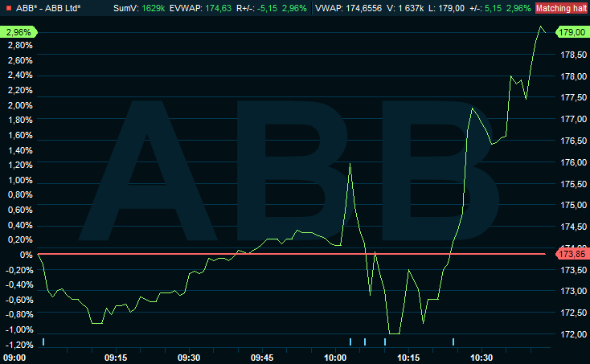Click the 172,50 right axis price label

coord(573,313)
